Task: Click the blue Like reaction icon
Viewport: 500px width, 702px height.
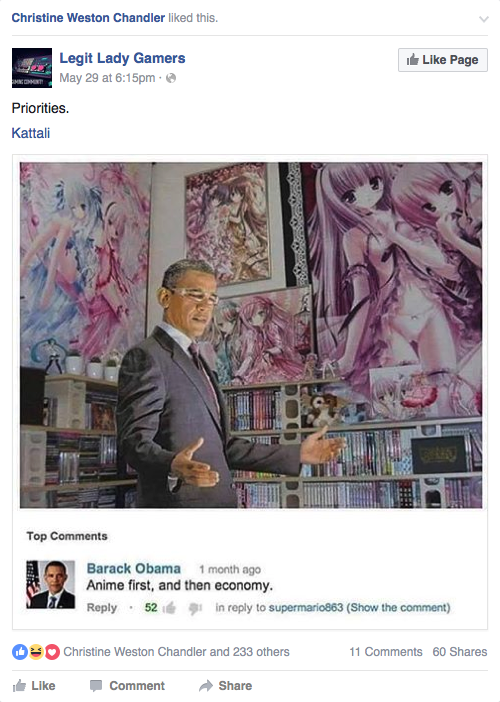Action: point(20,652)
